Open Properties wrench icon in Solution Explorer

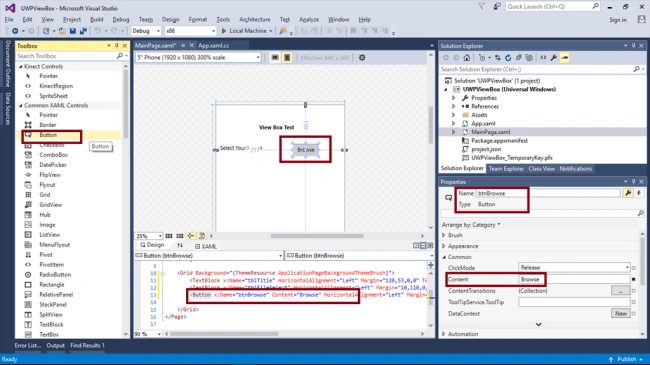[553, 58]
